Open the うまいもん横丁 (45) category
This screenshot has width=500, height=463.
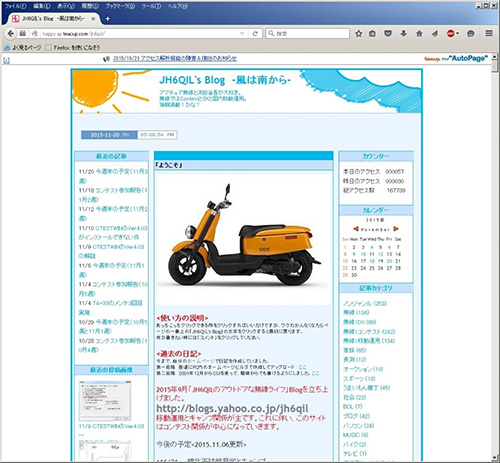(366, 388)
